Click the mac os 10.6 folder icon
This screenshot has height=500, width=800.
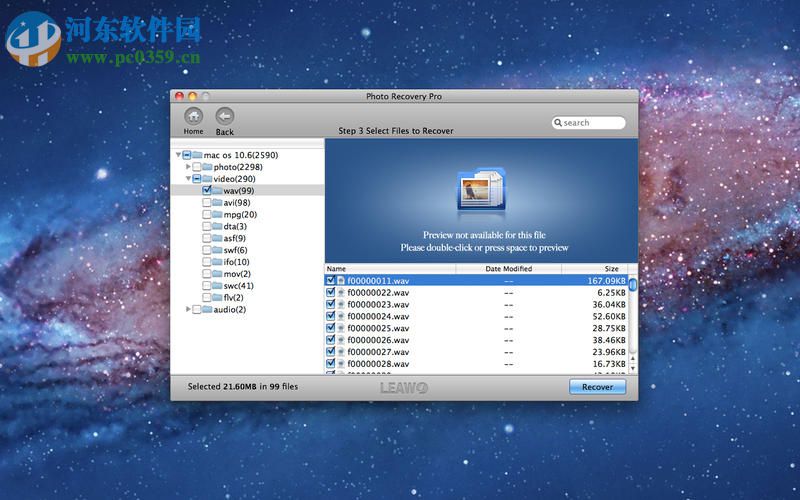[x=197, y=155]
